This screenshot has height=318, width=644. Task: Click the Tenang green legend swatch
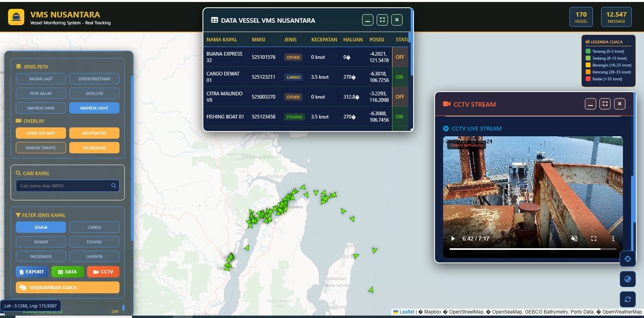tap(588, 52)
